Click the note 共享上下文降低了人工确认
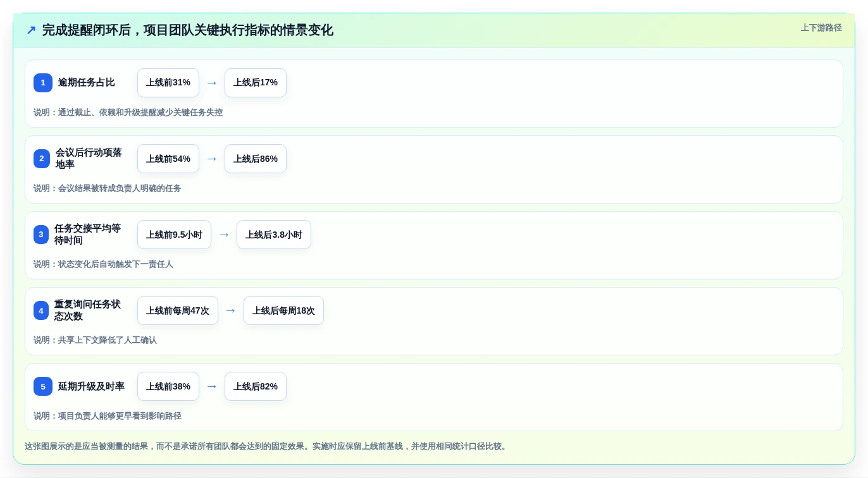The width and height of the screenshot is (868, 478). click(108, 340)
